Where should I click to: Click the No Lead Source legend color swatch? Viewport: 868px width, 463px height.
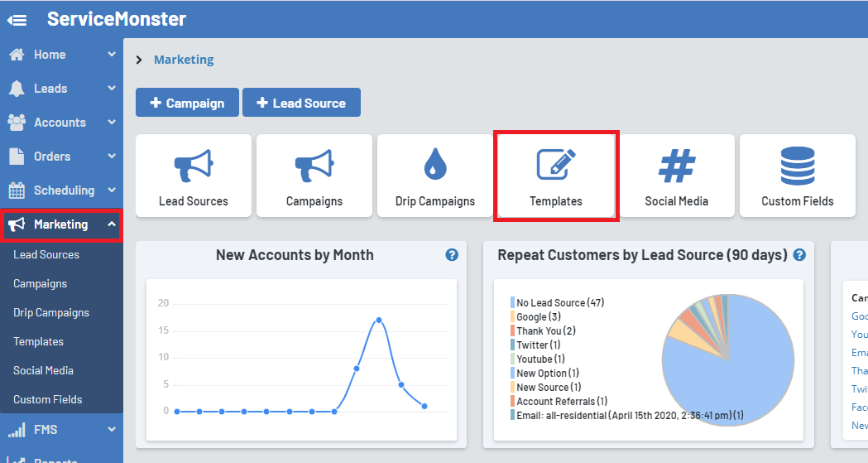(x=513, y=303)
